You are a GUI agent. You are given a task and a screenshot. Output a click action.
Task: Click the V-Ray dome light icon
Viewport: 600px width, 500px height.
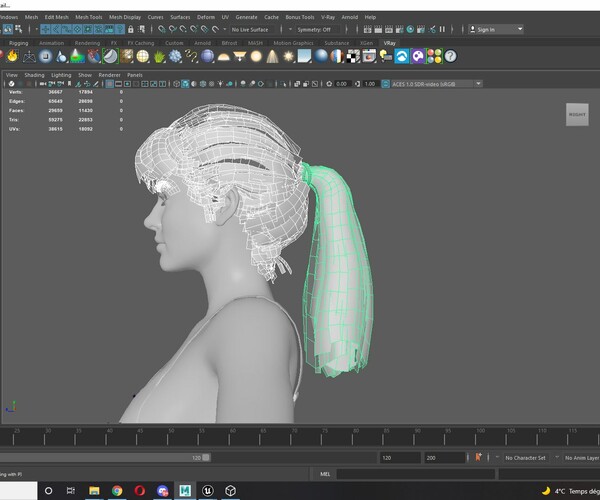(x=223, y=57)
